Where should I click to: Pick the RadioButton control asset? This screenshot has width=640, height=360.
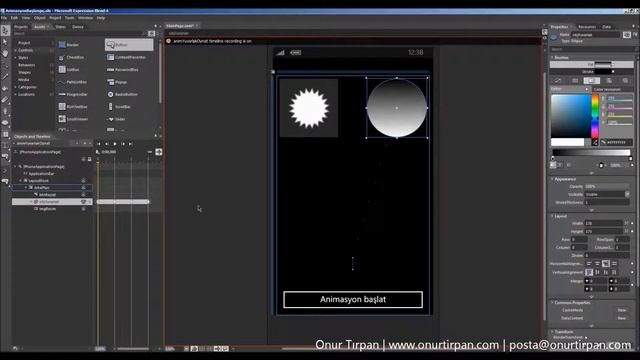tap(122, 94)
